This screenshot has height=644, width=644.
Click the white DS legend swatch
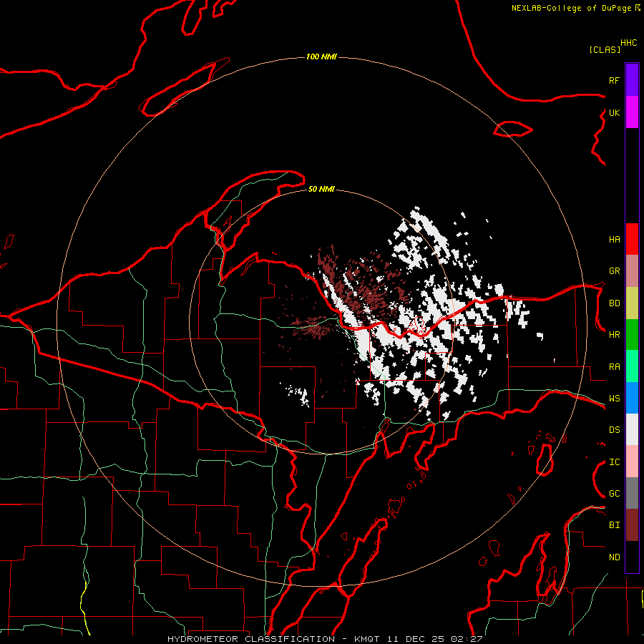[x=632, y=429]
